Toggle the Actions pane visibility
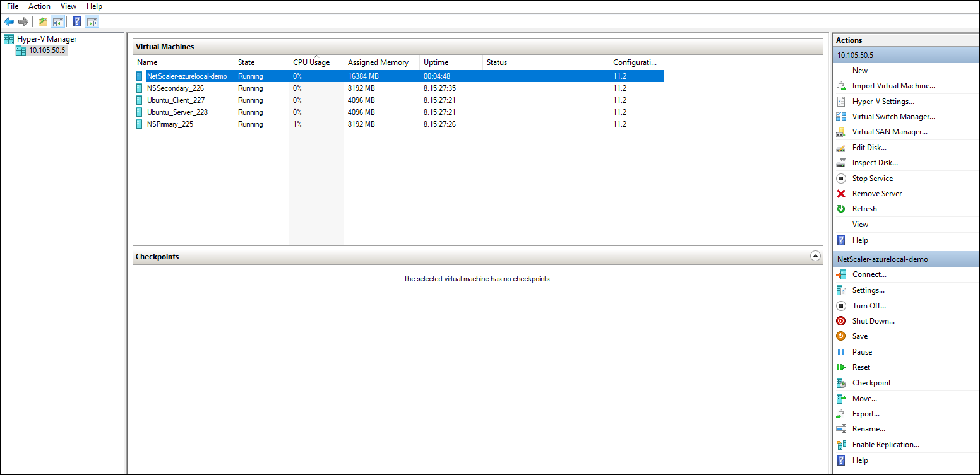Screen dimensions: 980x475 92,21
